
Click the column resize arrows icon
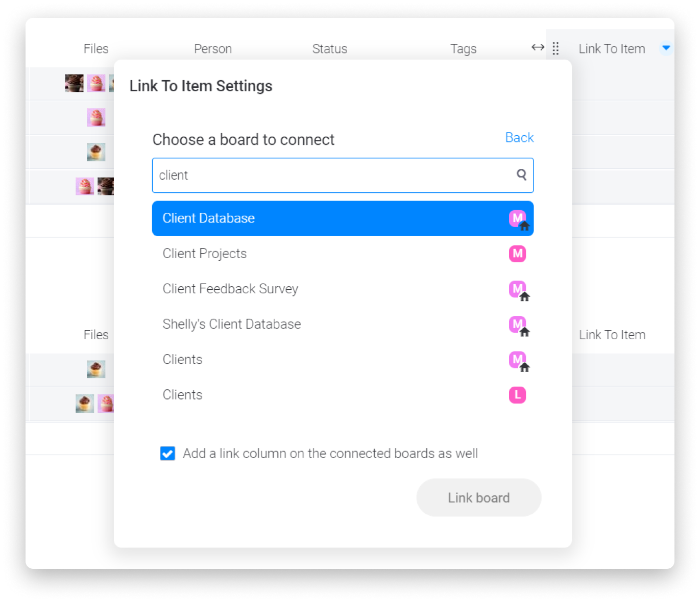coord(538,47)
